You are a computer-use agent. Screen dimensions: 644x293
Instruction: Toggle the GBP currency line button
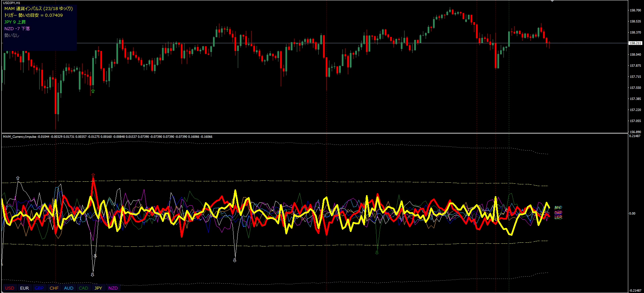click(39, 288)
